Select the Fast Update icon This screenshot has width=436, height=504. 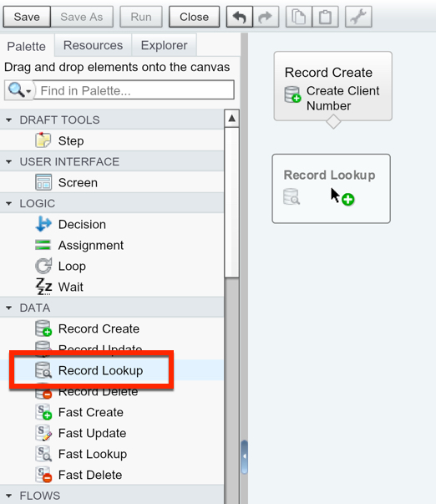pyautogui.click(x=43, y=433)
